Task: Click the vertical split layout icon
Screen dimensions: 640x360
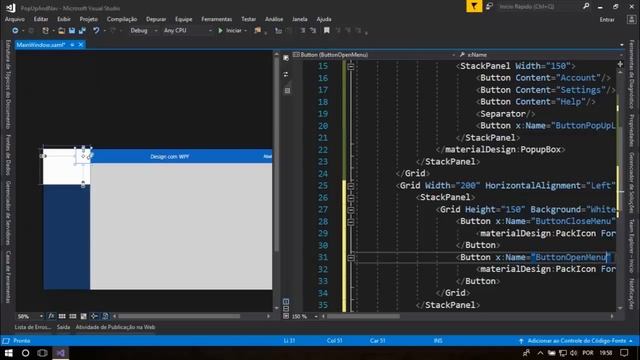Action: [x=286, y=302]
